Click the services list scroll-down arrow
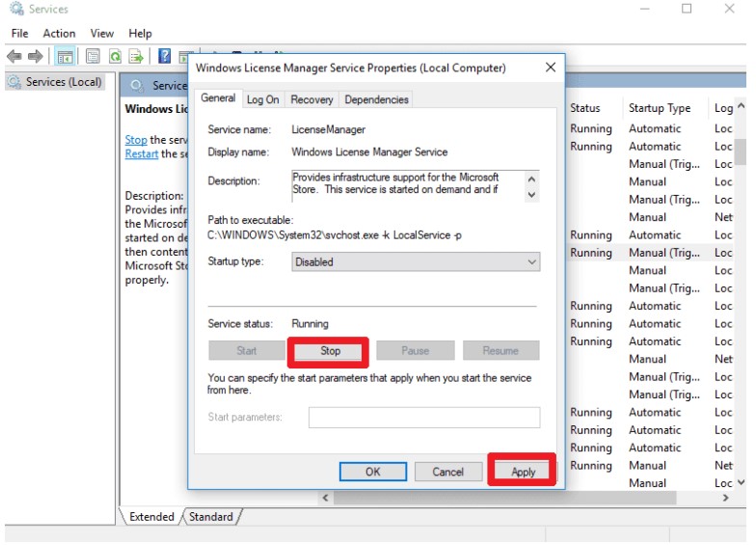Viewport: 756px width, 545px height. coord(741,482)
